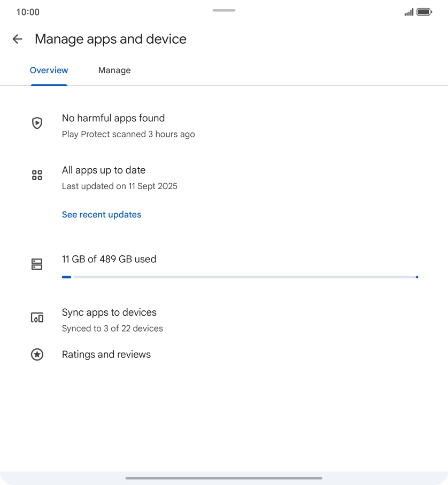Switch to the Manage tab
This screenshot has width=448, height=485.
pos(114,71)
